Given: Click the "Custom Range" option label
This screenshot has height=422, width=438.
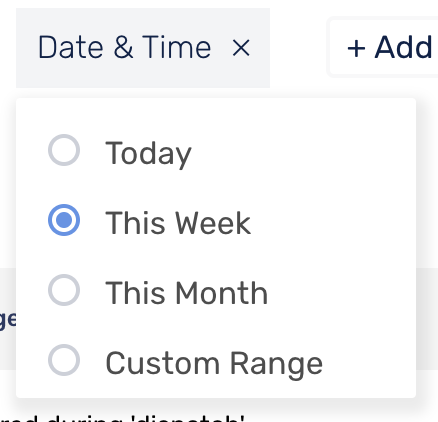Looking at the screenshot, I should (214, 364).
